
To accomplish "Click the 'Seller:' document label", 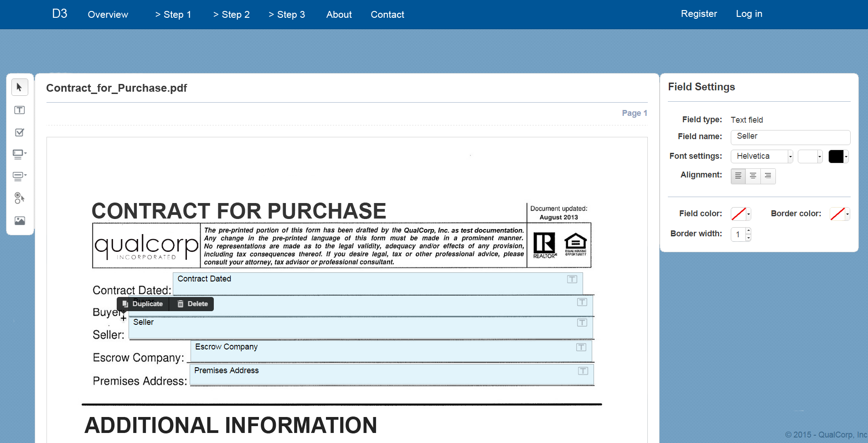I will click(x=108, y=335).
